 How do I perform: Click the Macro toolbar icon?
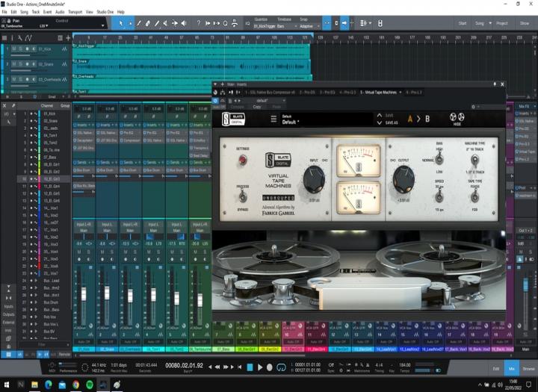coord(235,23)
